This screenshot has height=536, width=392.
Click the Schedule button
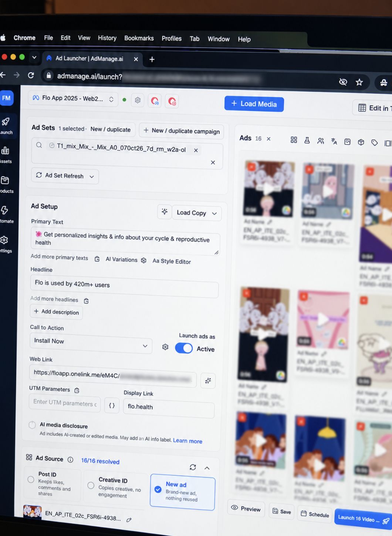click(315, 514)
